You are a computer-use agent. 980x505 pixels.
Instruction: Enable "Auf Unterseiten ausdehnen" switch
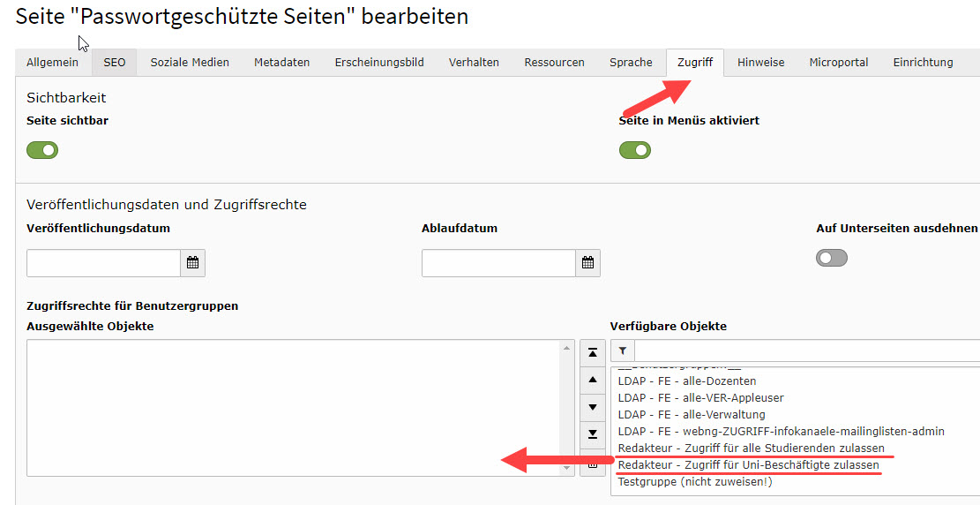(832, 258)
